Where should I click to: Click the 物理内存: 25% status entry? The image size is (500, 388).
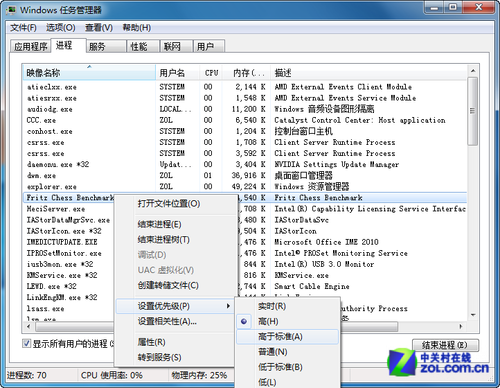199,375
